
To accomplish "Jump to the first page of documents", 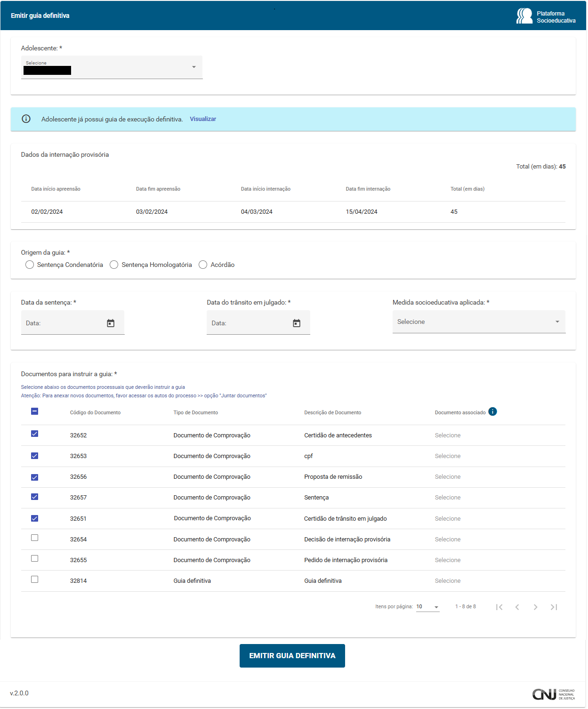I will (x=499, y=607).
